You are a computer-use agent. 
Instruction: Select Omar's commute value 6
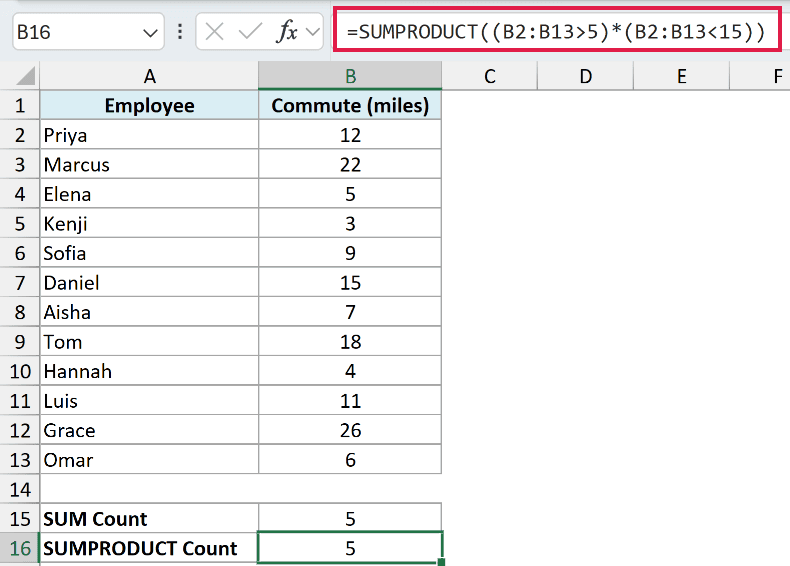(350, 460)
